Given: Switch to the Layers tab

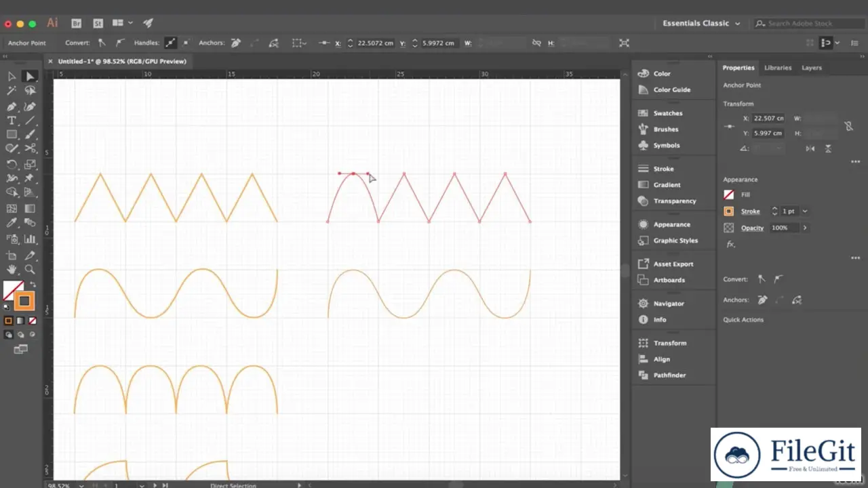Looking at the screenshot, I should [x=812, y=68].
